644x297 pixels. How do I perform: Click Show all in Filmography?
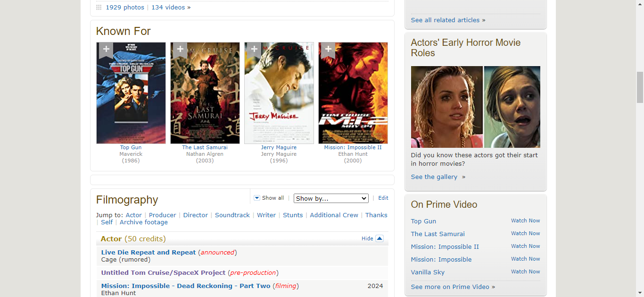[x=273, y=198]
